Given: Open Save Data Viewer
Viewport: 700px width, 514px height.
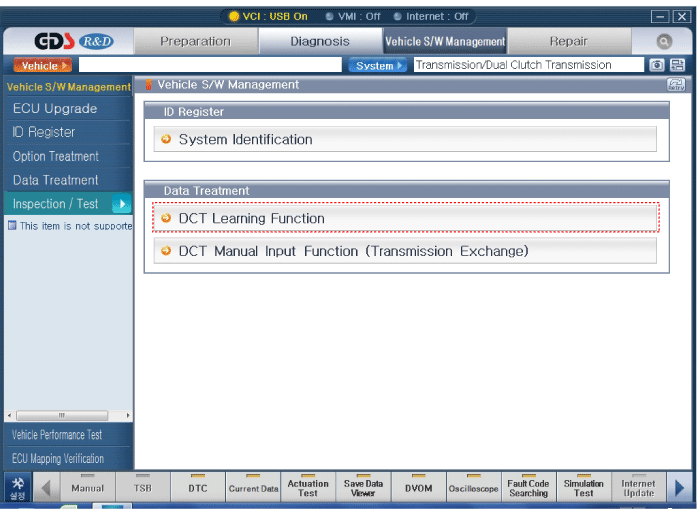Looking at the screenshot, I should 363,488.
